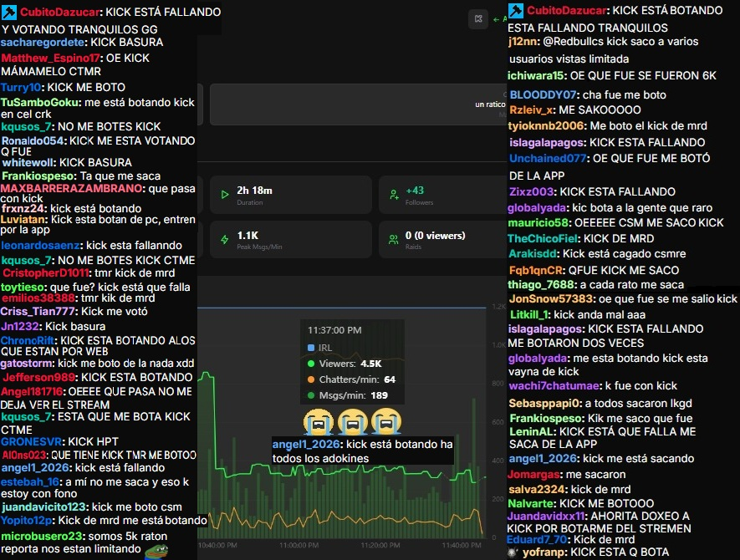Click the middle crying emoji in the chart
Image resolution: width=740 pixels, height=560 pixels.
[353, 422]
